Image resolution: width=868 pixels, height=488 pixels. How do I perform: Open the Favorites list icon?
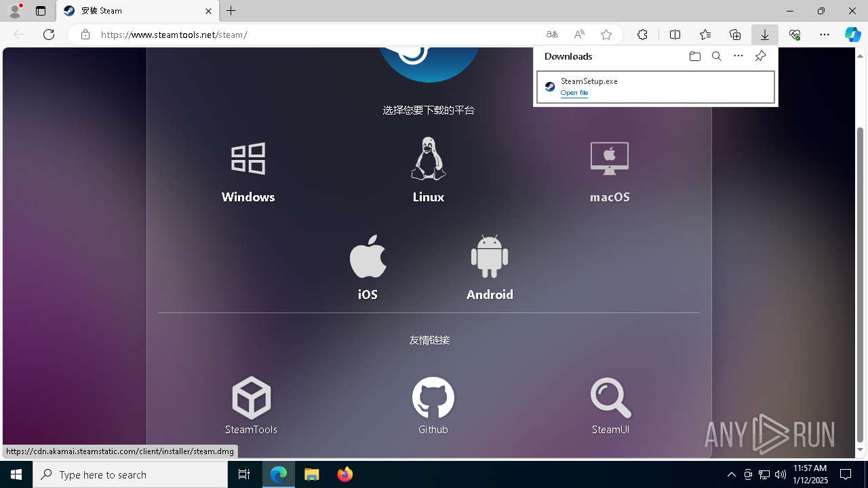click(x=705, y=35)
